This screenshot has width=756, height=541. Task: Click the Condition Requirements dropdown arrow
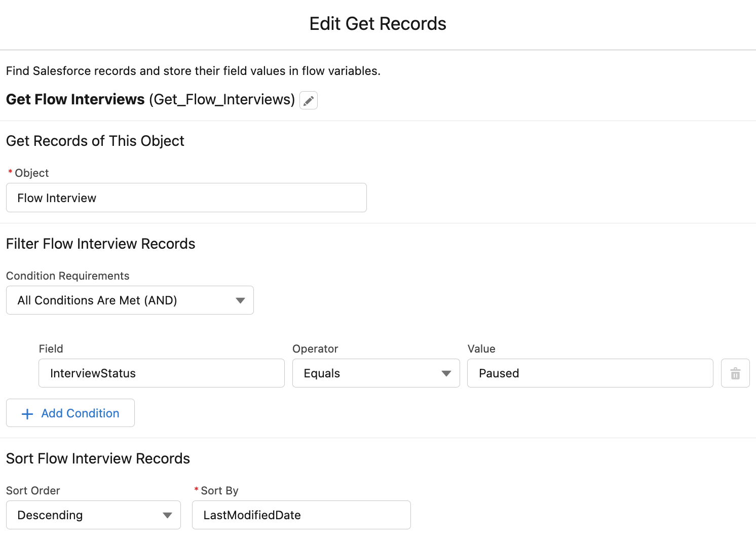coord(240,300)
